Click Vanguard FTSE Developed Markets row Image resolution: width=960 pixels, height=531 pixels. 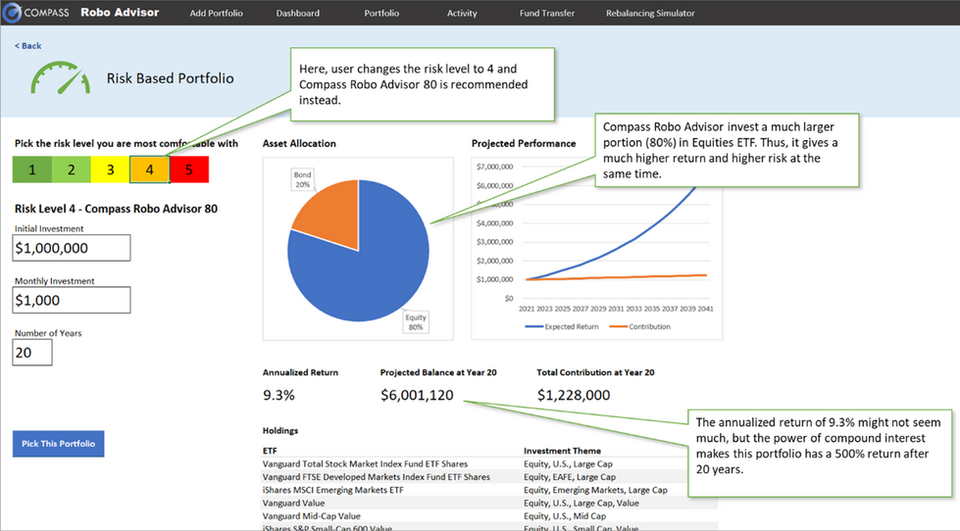[x=490, y=476]
